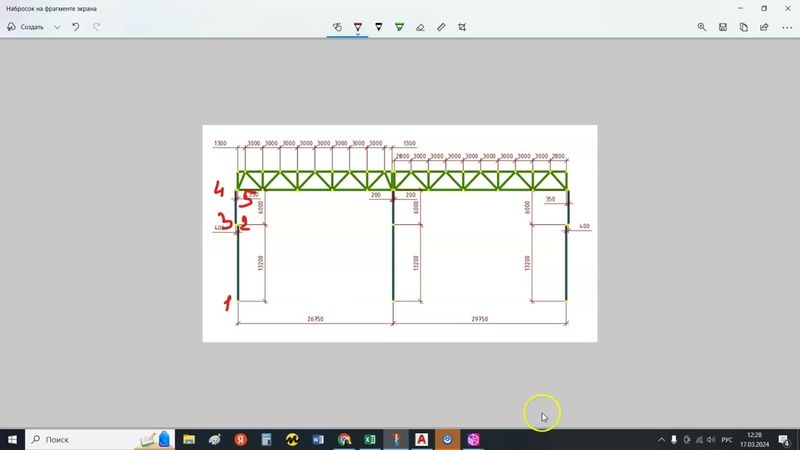The image size is (800, 450).
Task: Toggle the ruler tool
Action: 441,27
